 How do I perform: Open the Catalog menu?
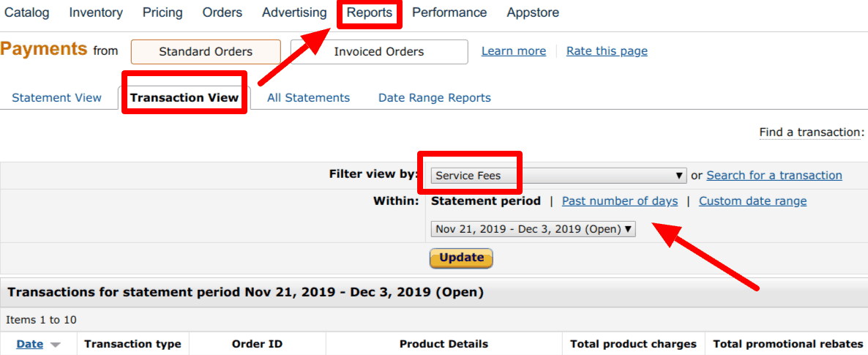tap(27, 12)
